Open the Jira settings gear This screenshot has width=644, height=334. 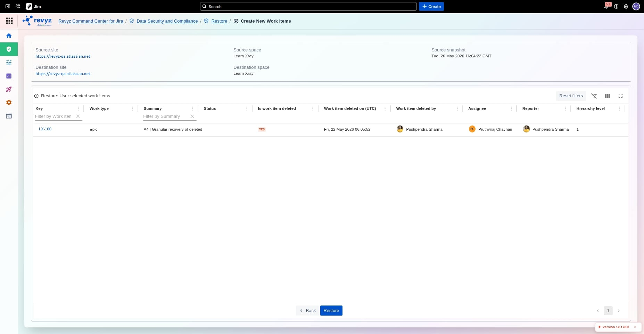click(626, 7)
